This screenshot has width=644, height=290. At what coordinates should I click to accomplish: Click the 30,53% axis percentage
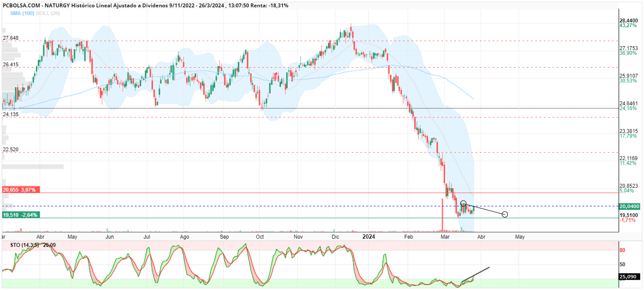[628, 81]
